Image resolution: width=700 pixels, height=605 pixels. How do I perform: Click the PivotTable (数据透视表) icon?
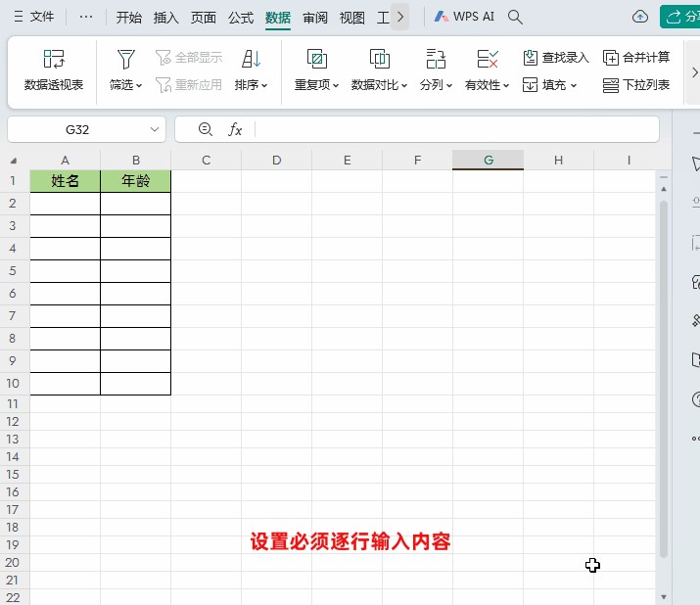click(54, 60)
